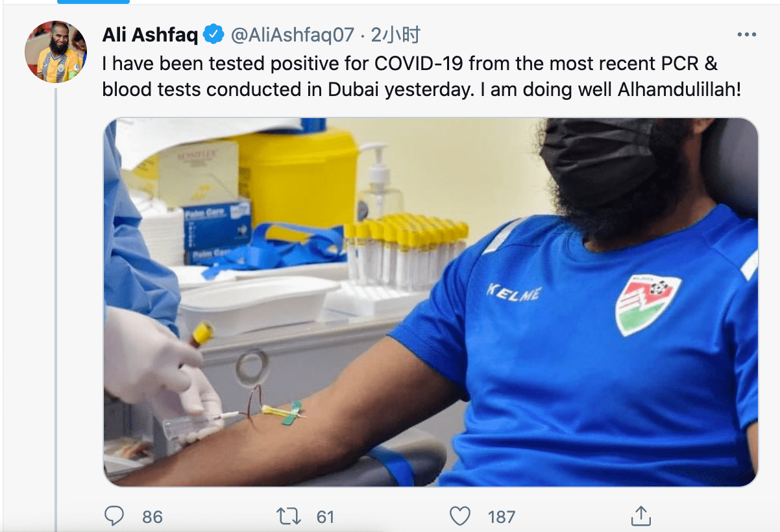Open the attached blood test photo
The width and height of the screenshot is (780, 532).
coord(431,302)
